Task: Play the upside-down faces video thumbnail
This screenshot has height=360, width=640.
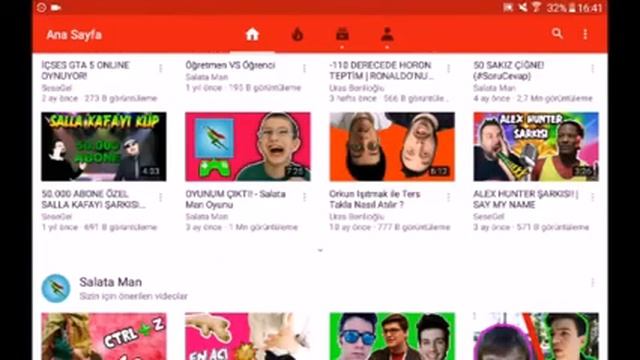Action: pos(392,147)
